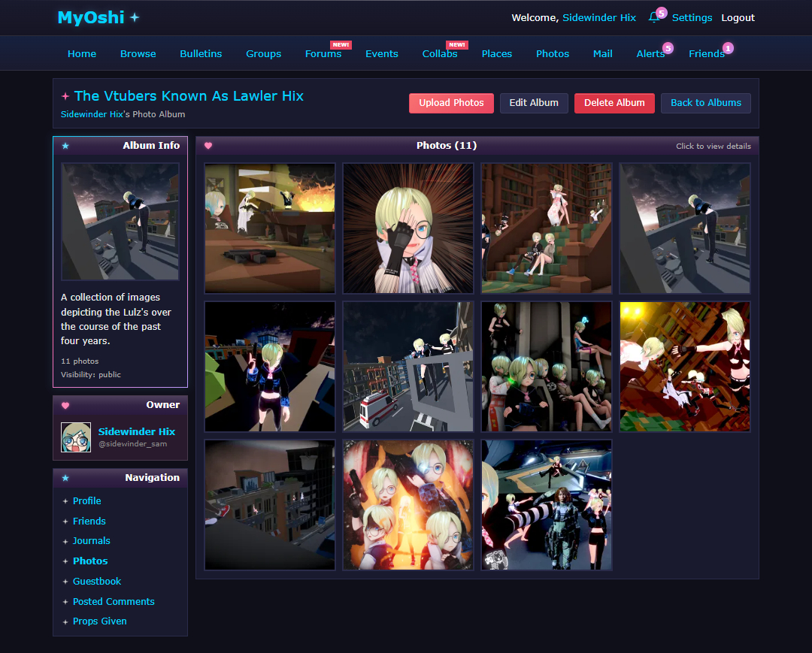Open the library staircase photo

[547, 228]
